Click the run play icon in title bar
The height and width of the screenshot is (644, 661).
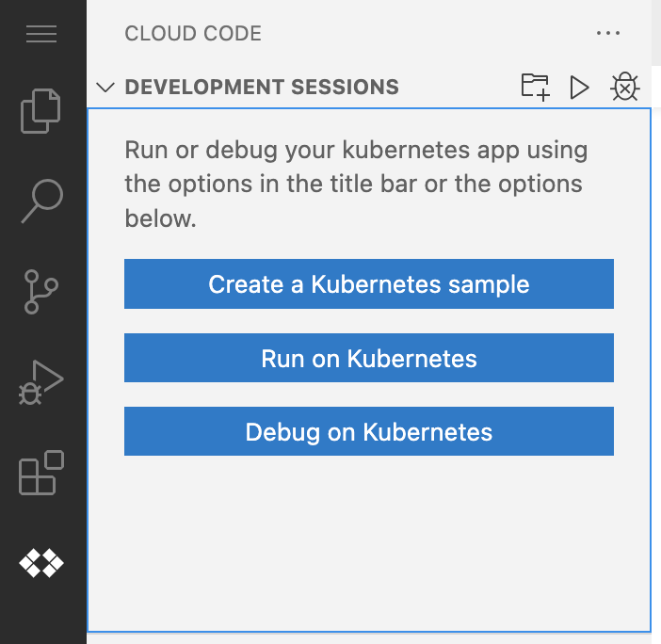pyautogui.click(x=579, y=88)
